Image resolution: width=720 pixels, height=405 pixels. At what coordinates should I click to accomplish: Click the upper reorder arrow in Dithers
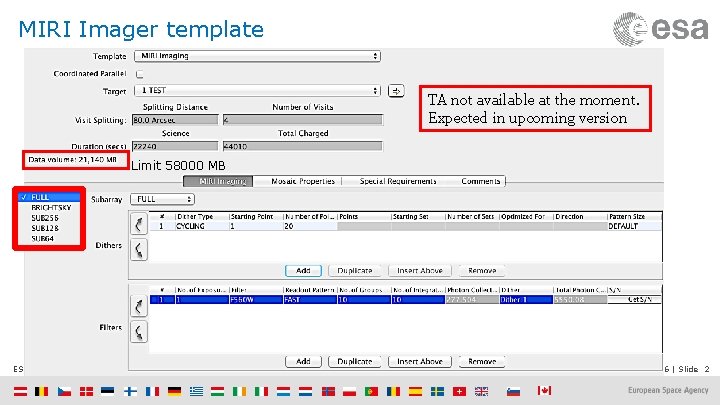pos(139,224)
